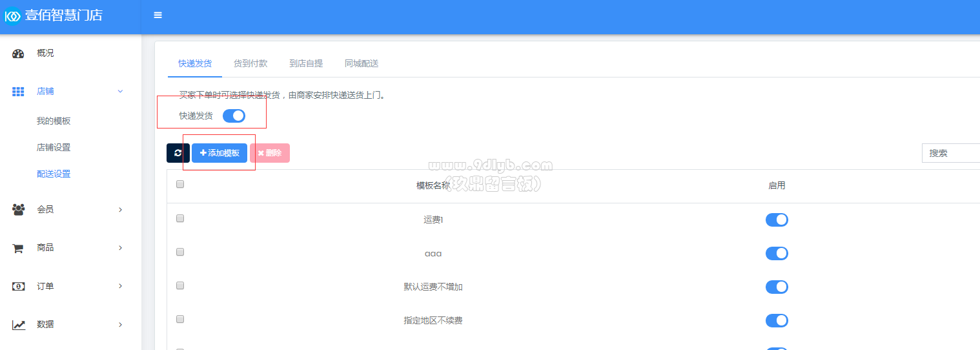Click the aaa template name
The width and height of the screenshot is (980, 350).
coord(433,254)
